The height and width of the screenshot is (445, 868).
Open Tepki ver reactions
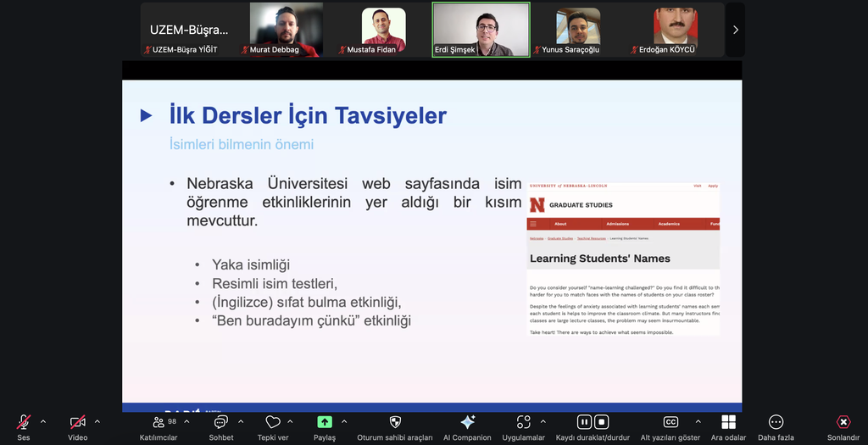click(272, 422)
